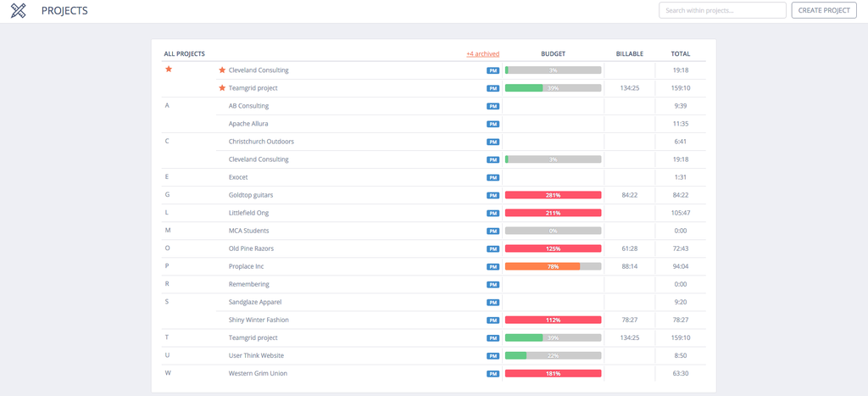Click the app logo icon beside PROJECTS

tap(19, 10)
